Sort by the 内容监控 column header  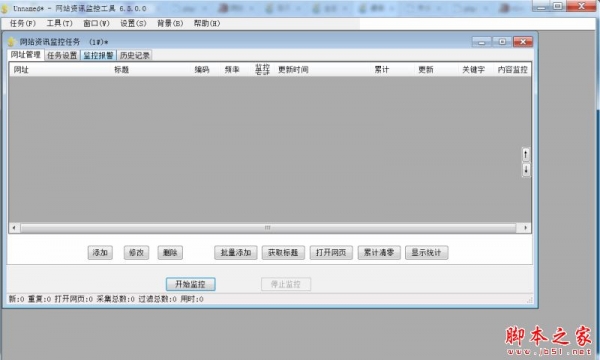pos(512,70)
